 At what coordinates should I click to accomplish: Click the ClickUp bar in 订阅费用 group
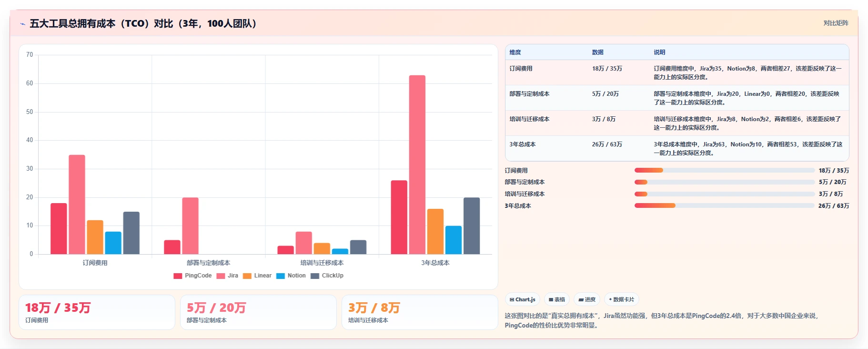tap(131, 233)
